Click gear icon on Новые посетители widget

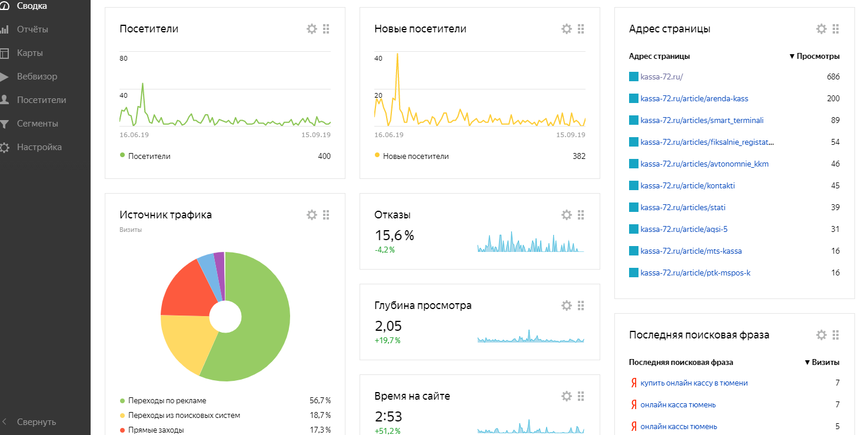[567, 29]
